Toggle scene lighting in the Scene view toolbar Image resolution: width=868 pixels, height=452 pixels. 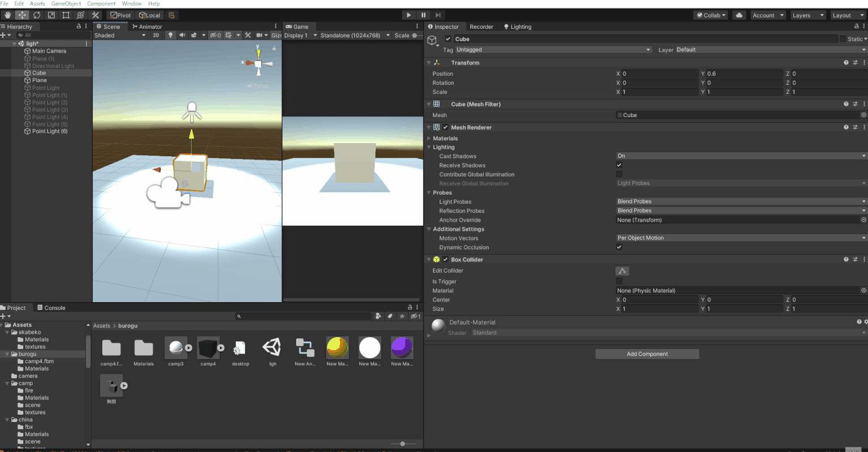click(171, 35)
